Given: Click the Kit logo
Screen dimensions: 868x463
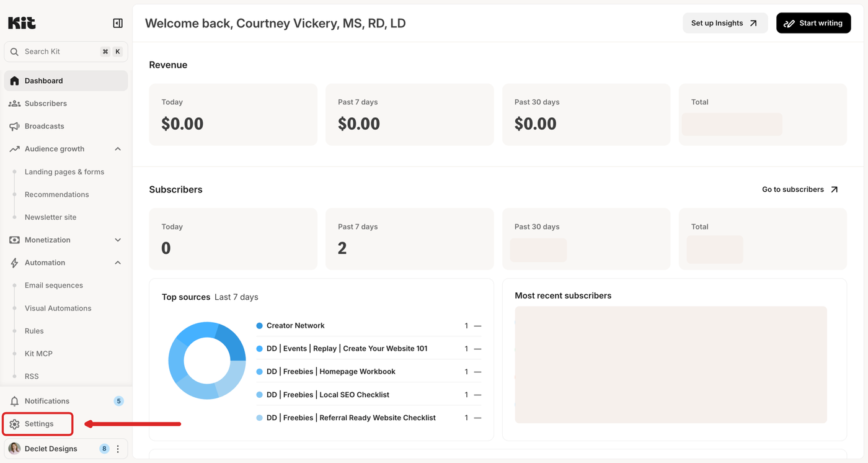Looking at the screenshot, I should coord(22,23).
